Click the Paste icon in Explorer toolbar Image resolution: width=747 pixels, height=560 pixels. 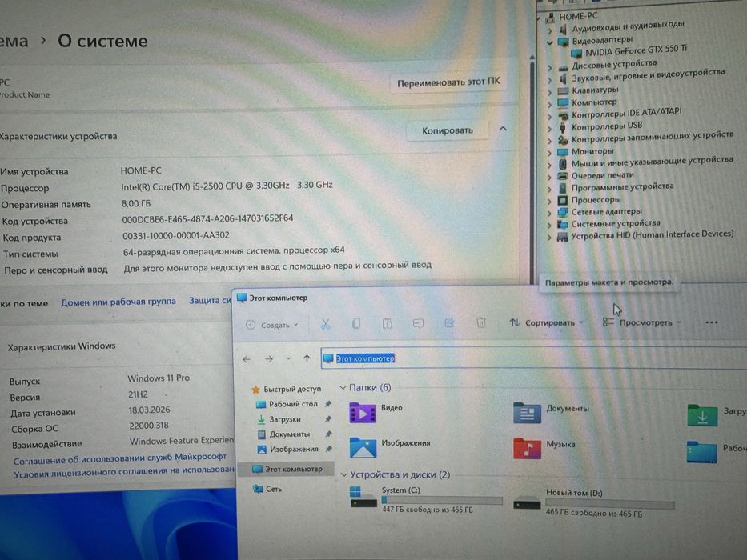[387, 324]
